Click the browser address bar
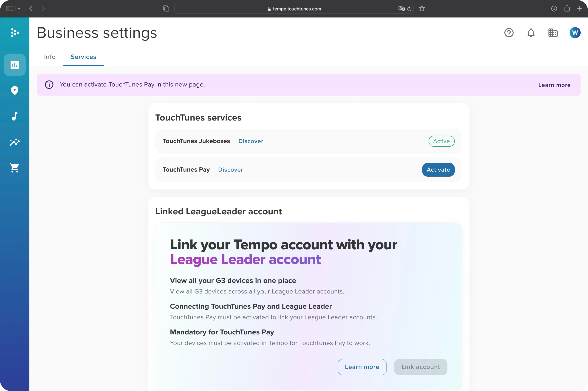This screenshot has height=391, width=588. tap(294, 9)
